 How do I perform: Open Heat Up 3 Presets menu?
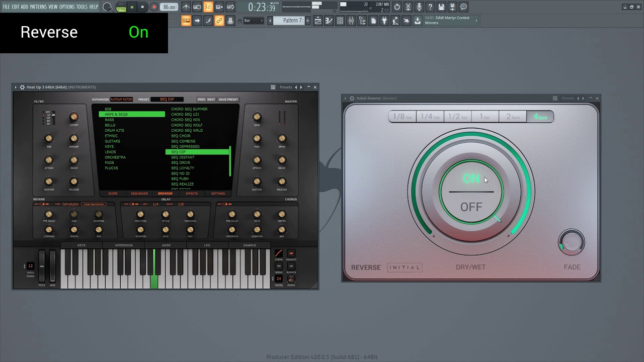(x=286, y=87)
